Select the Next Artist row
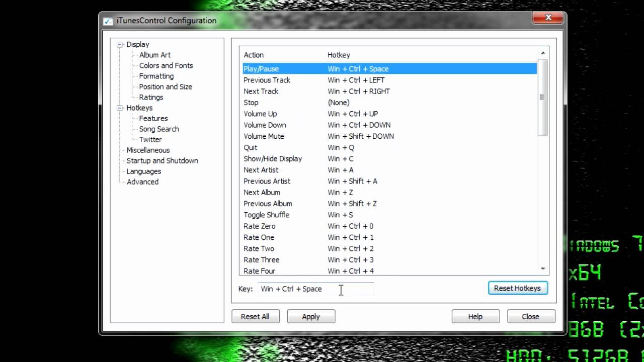 [390, 170]
